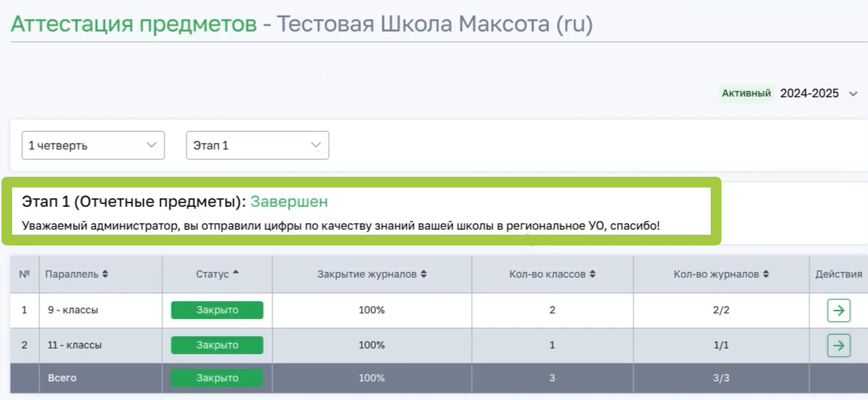Click the Активный status label

[746, 93]
